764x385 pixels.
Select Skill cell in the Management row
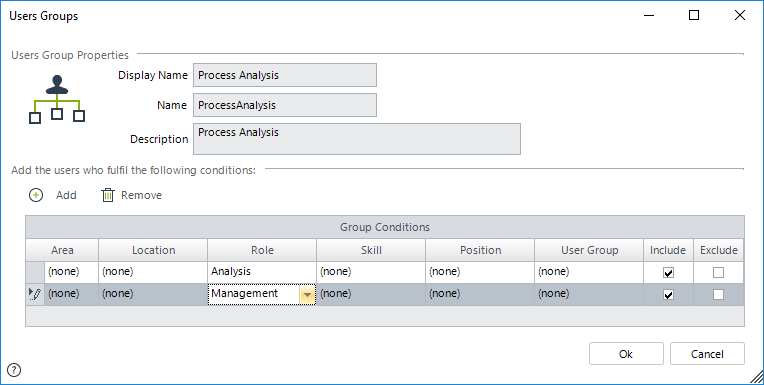pyautogui.click(x=371, y=294)
